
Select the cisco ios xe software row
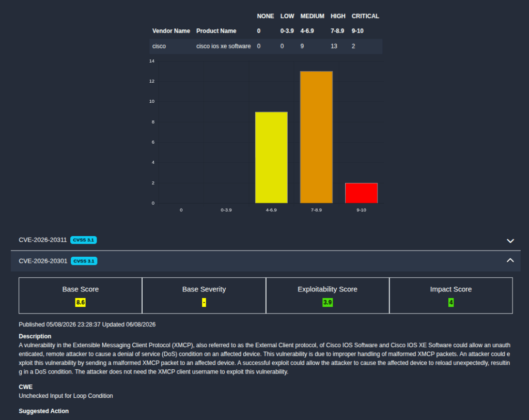266,46
